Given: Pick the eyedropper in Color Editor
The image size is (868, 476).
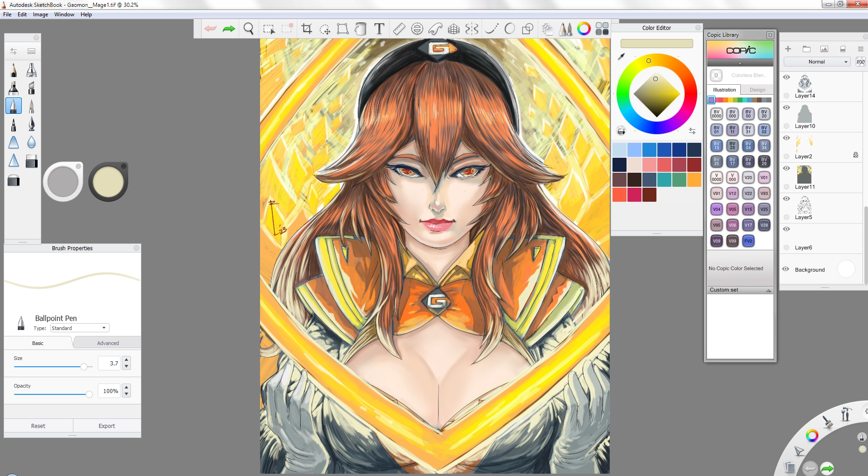Looking at the screenshot, I should (x=622, y=57).
